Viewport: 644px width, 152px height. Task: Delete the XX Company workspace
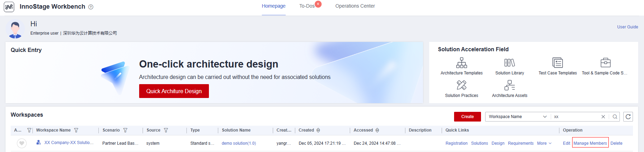tap(616, 143)
